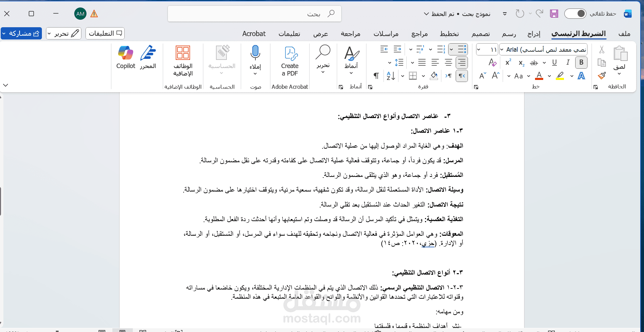This screenshot has width=644, height=332.
Task: Apply the yellow highlight color
Action: click(x=560, y=76)
